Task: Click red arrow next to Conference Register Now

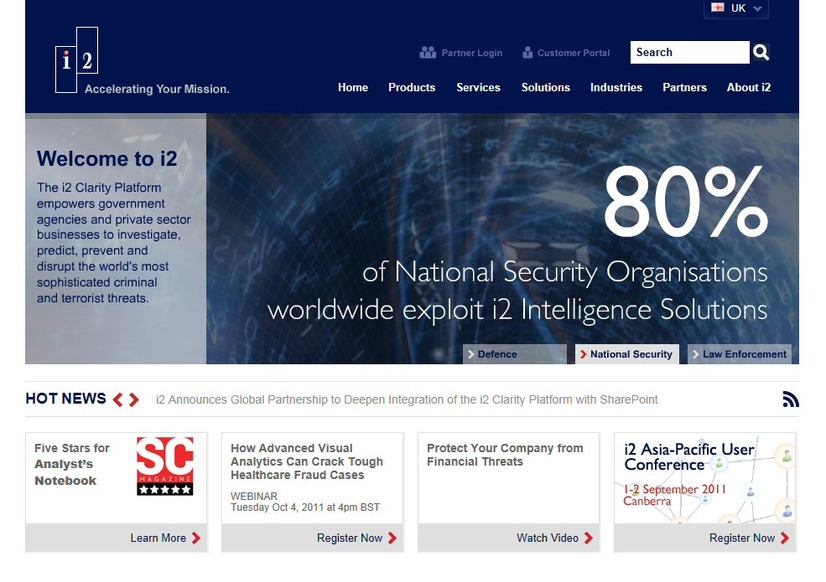Action: (x=785, y=538)
